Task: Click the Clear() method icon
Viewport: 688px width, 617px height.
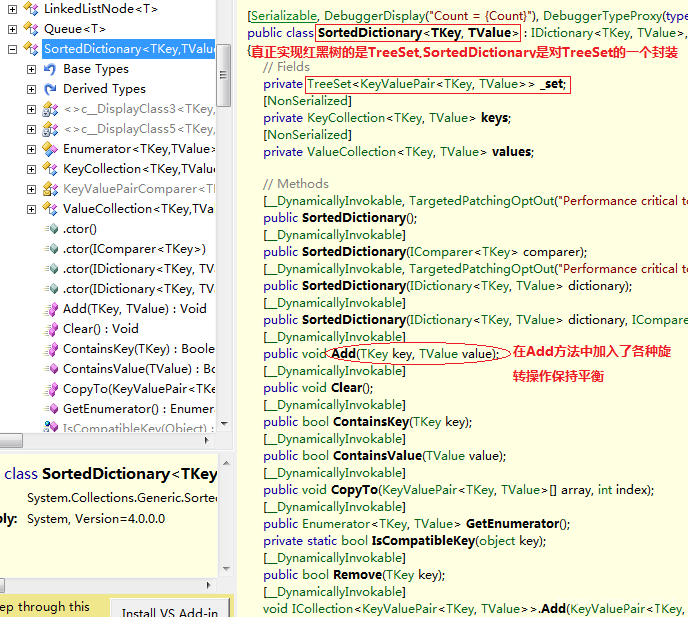Action: (x=51, y=329)
